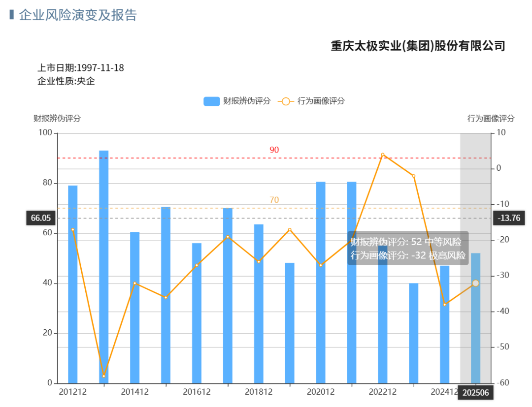This screenshot has width=532, height=407.
Task: Click the enlarged orange point at 202506
Action: coord(476,283)
